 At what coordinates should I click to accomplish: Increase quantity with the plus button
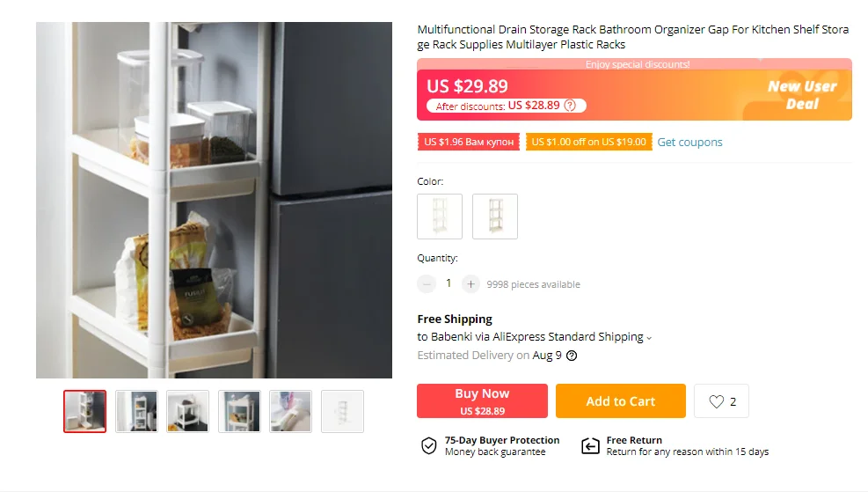470,284
